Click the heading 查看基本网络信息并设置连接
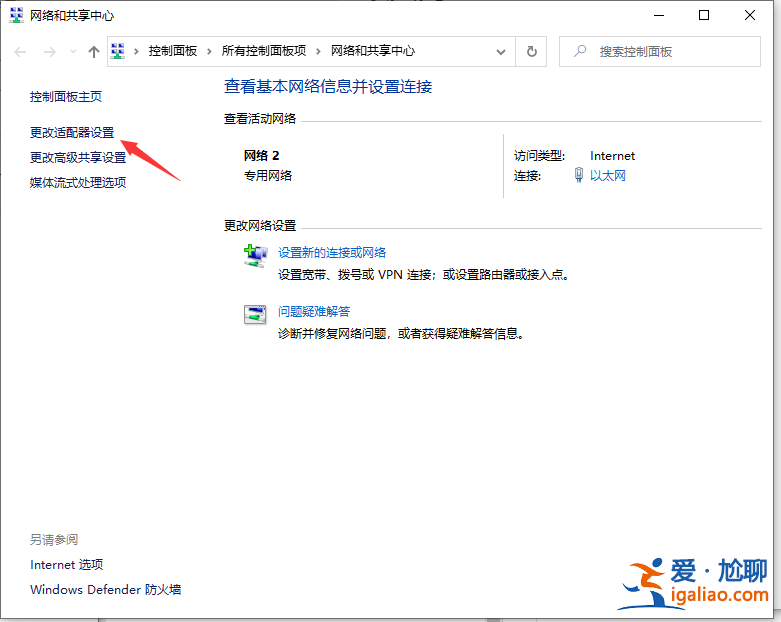This screenshot has width=781, height=622. [x=328, y=87]
